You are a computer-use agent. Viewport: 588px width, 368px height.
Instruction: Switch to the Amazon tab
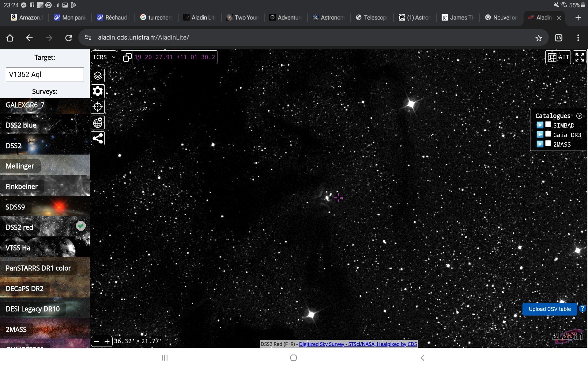coord(27,17)
